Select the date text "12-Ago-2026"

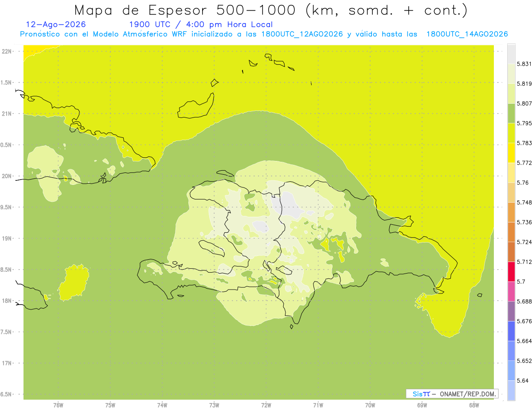pyautogui.click(x=56, y=24)
